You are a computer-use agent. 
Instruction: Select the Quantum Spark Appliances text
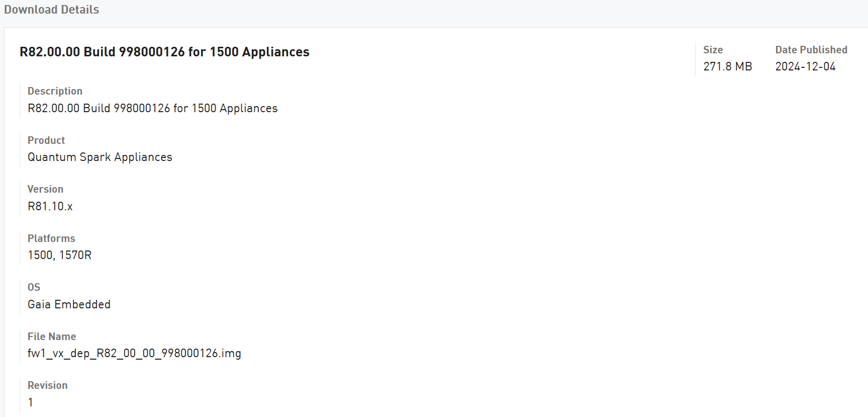(100, 157)
